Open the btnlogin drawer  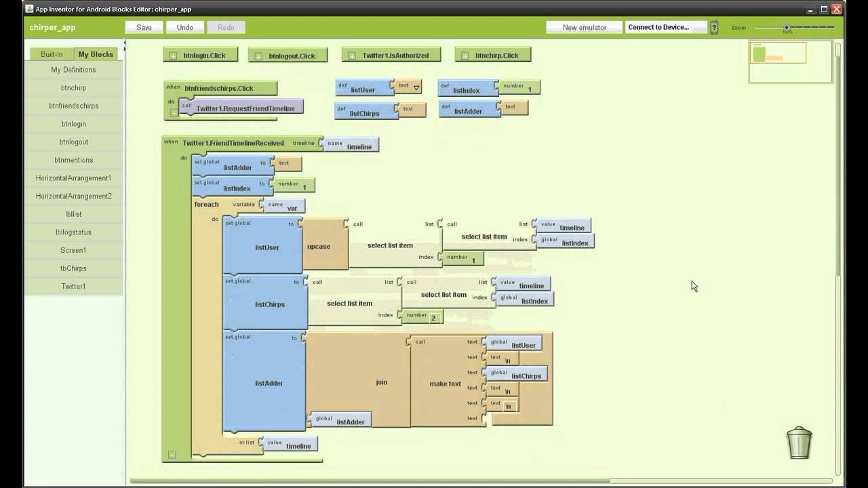[73, 124]
